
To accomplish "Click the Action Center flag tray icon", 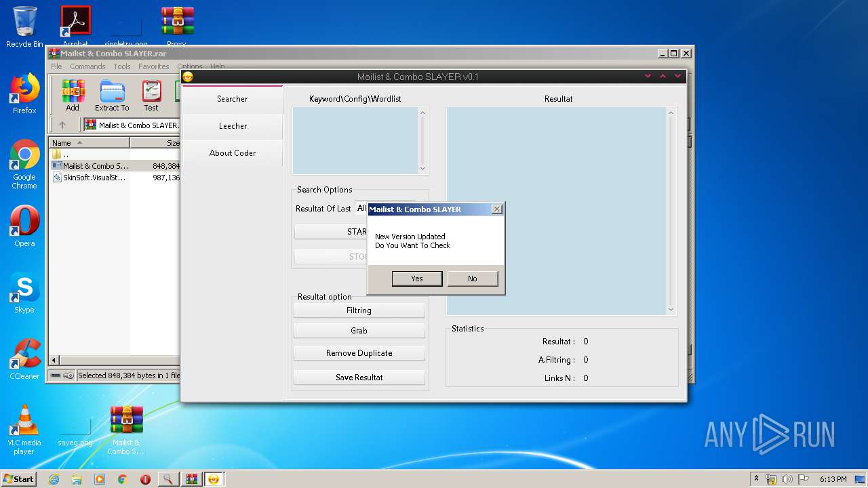I will point(802,479).
